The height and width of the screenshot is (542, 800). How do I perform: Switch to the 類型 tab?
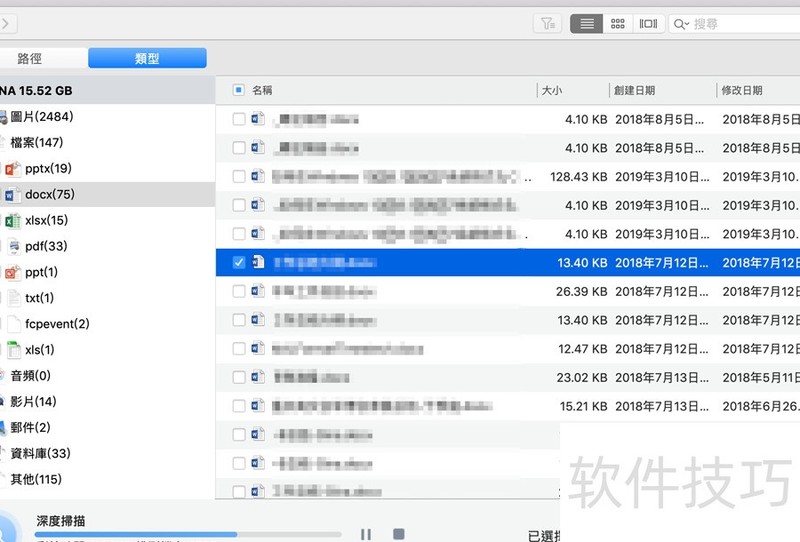pyautogui.click(x=147, y=58)
